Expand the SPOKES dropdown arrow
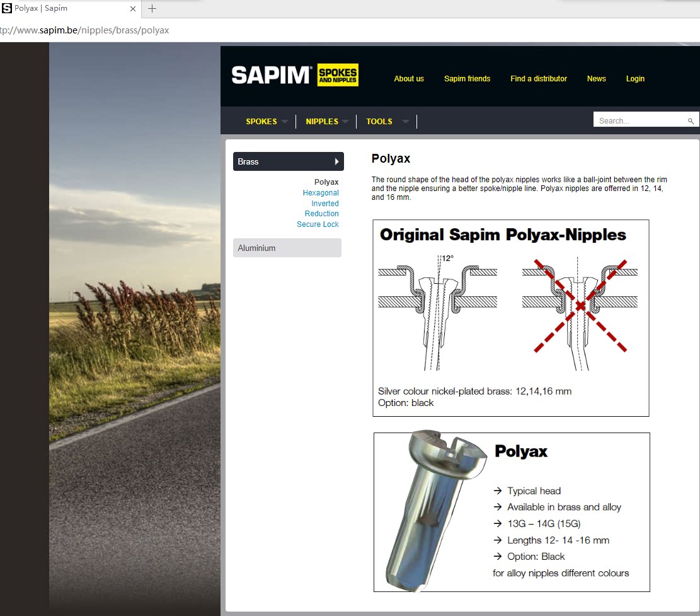Viewport: 700px width, 616px height. coord(284,122)
